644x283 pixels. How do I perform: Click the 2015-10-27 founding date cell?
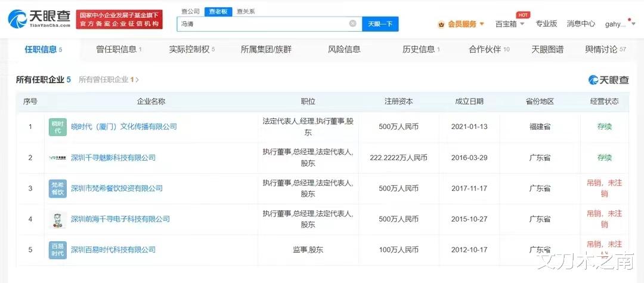click(x=469, y=219)
